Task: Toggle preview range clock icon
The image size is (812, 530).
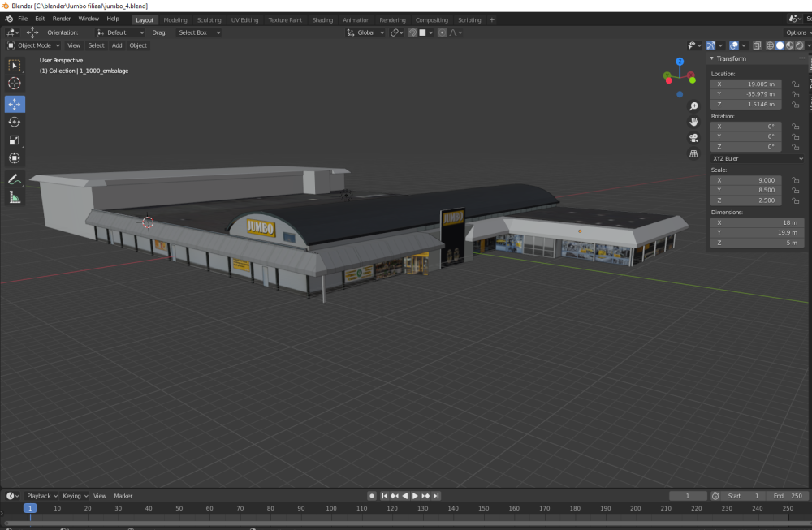Action: coord(715,496)
